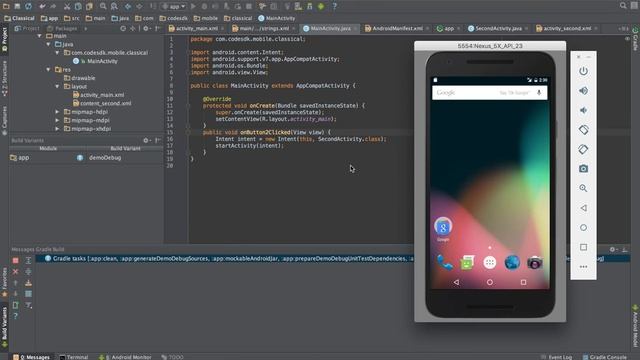Open the app run configuration dropdown
The width and height of the screenshot is (640, 360).
(x=173, y=7)
